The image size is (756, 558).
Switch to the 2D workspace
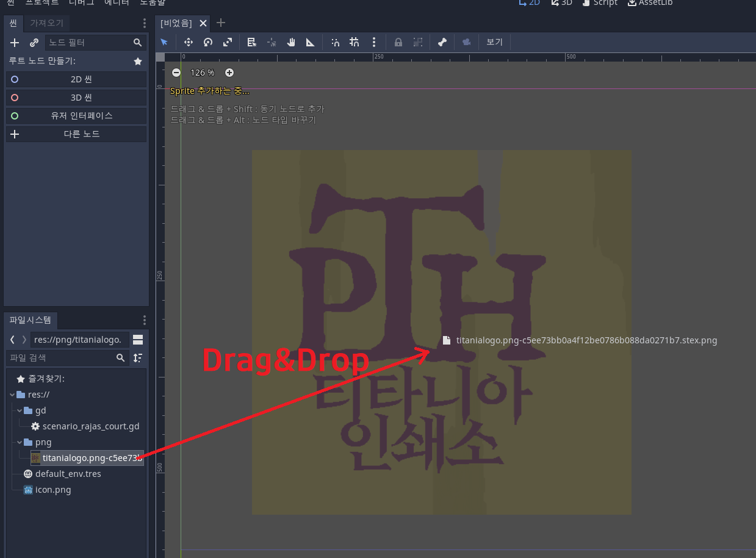coord(529,3)
